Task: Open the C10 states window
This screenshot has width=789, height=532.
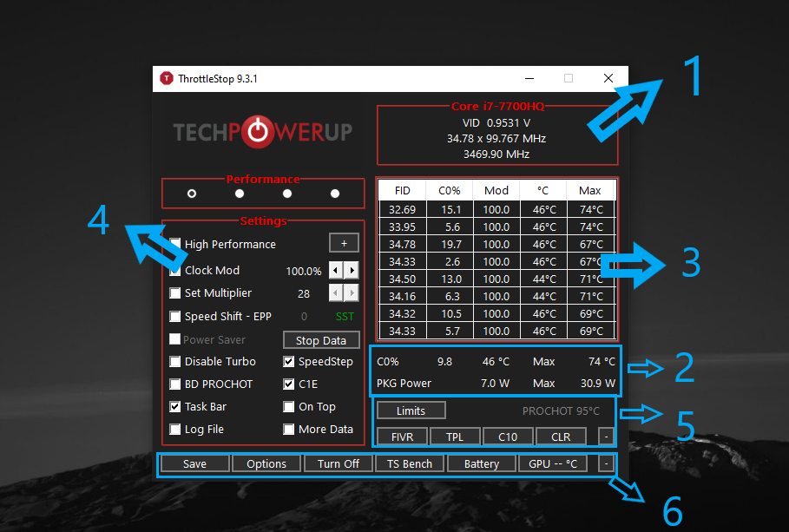Action: click(x=508, y=437)
